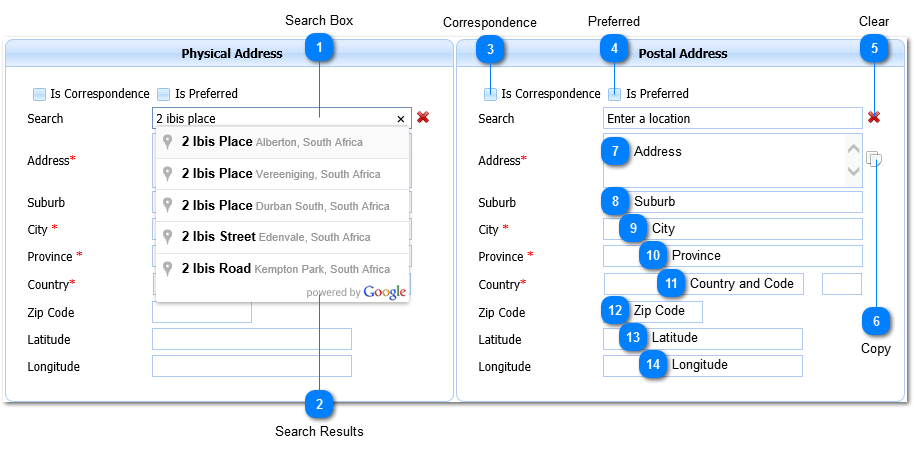Screen dimensions: 915x455
Task: Click the Google logo in search results
Action: pos(385,292)
